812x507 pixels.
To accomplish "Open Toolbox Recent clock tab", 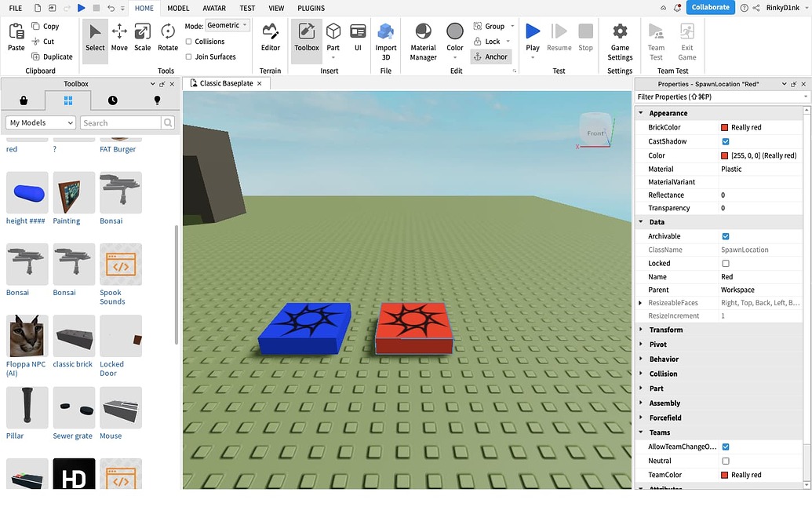I will [x=112, y=100].
